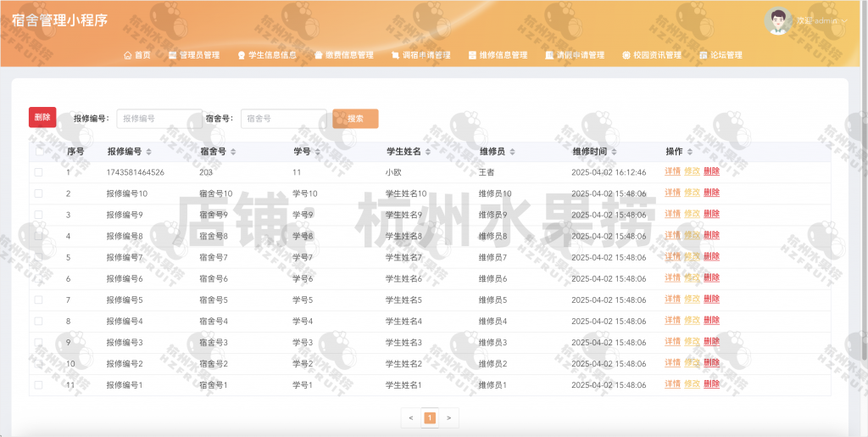Click the 宿舍号 search input
Image resolution: width=868 pixels, height=437 pixels.
(283, 119)
